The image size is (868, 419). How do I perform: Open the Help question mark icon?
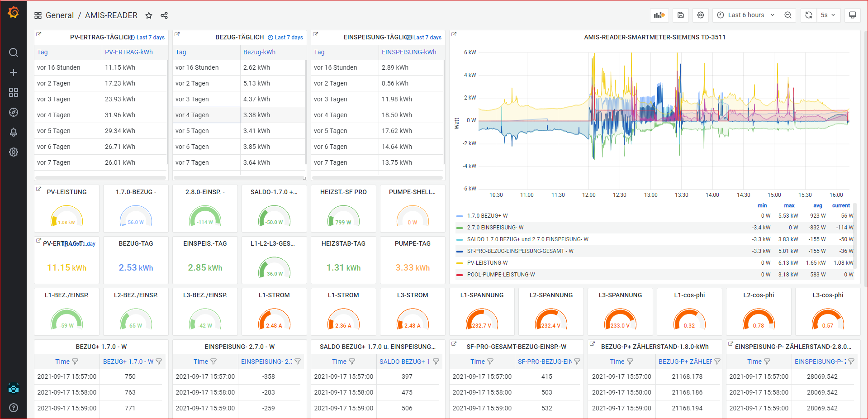click(x=14, y=408)
